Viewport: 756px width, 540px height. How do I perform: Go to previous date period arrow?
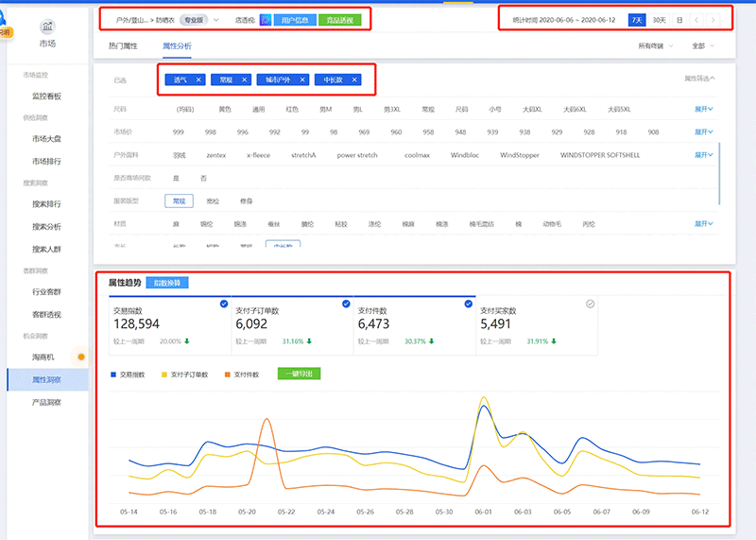pyautogui.click(x=696, y=19)
